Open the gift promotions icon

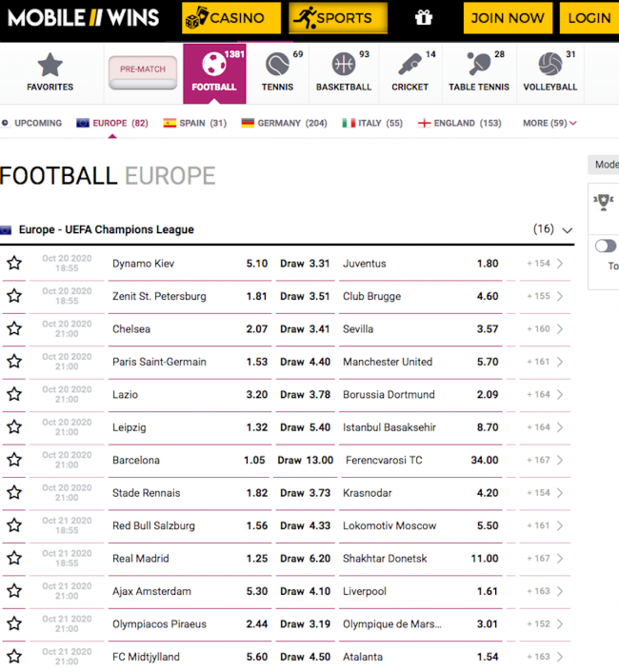coord(424,17)
